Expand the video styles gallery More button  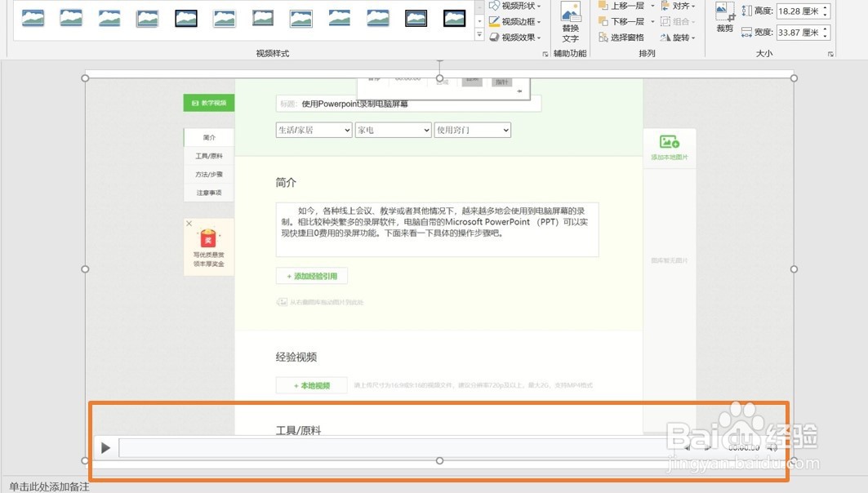479,35
